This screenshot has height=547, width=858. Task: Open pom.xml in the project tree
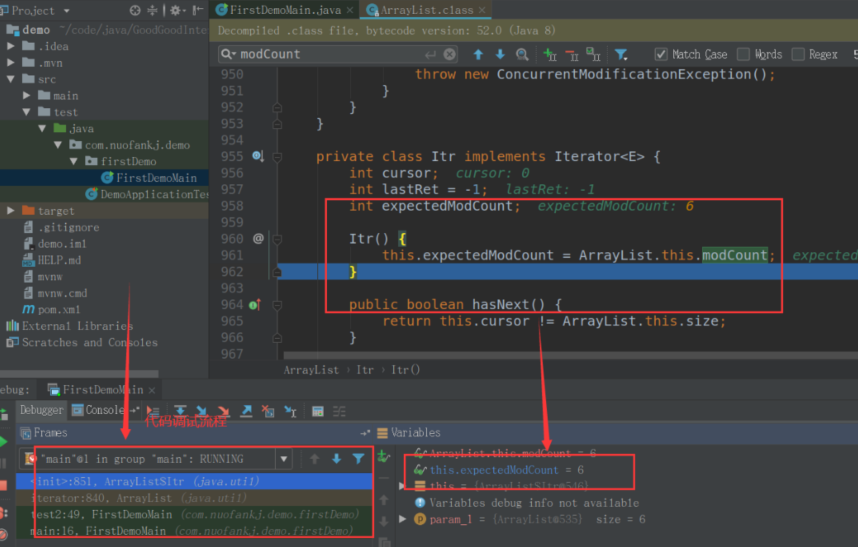tap(57, 309)
